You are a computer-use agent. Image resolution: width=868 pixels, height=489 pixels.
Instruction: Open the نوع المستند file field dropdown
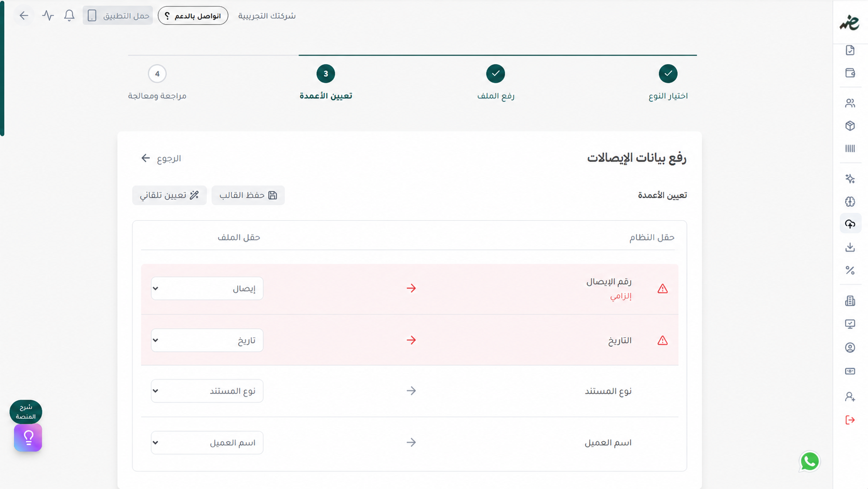(x=207, y=391)
